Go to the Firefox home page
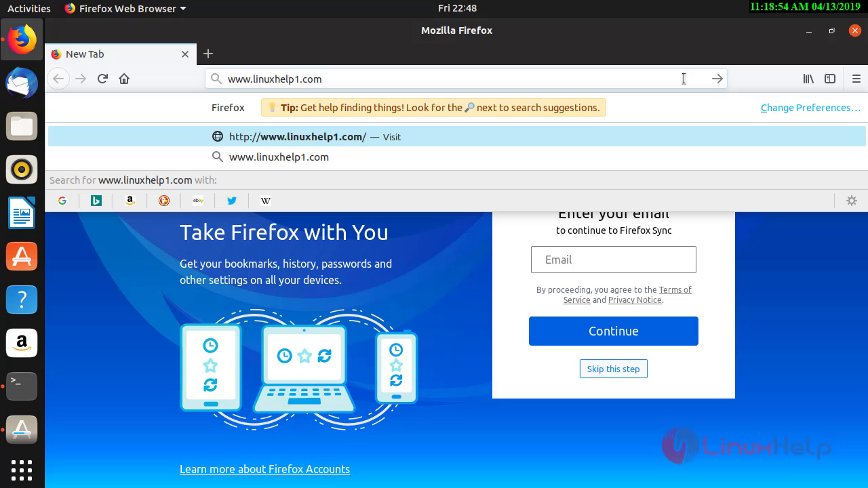 pos(124,79)
